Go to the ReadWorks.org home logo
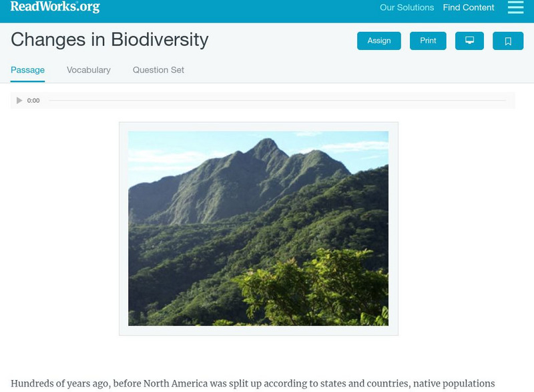The image size is (534, 392). (55, 7)
